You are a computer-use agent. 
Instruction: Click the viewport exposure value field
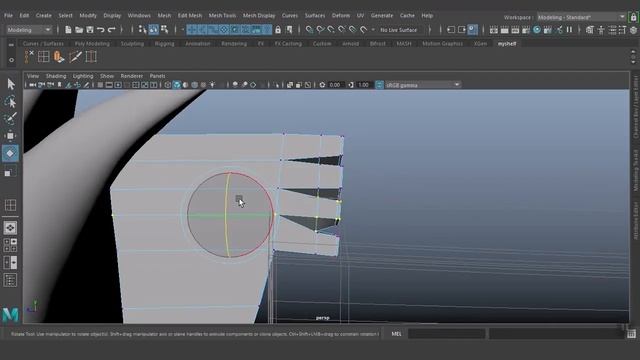click(x=336, y=85)
